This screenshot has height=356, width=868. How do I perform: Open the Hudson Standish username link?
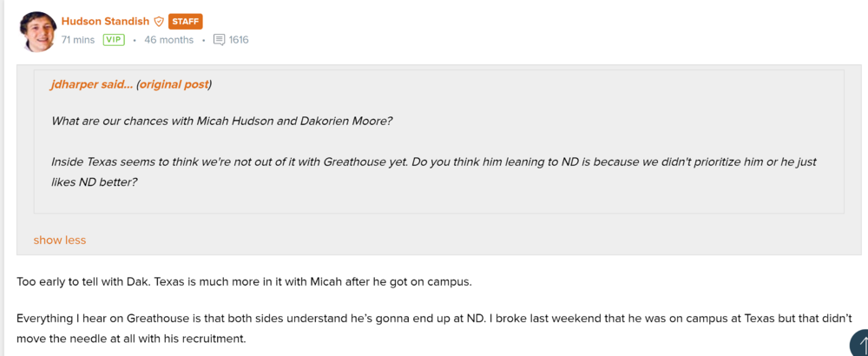click(x=105, y=21)
